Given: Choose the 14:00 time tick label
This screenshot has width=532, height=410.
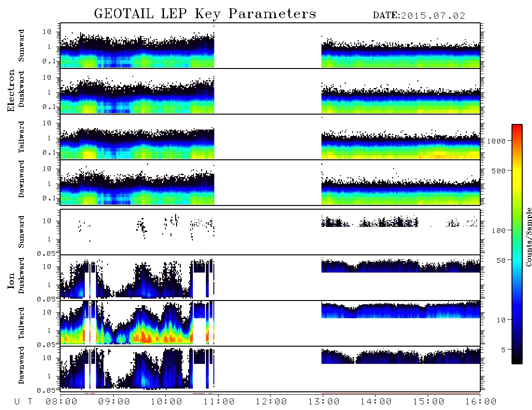Looking at the screenshot, I should 376,402.
